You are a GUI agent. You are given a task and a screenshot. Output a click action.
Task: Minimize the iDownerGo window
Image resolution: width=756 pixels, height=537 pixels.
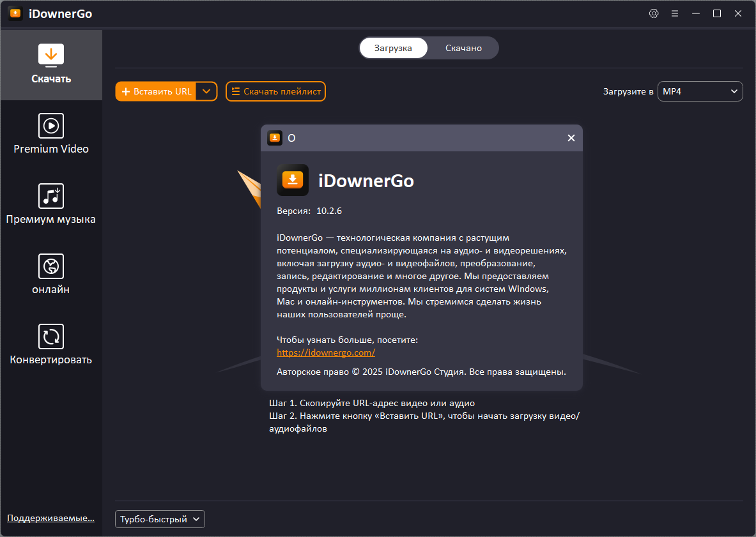click(696, 13)
